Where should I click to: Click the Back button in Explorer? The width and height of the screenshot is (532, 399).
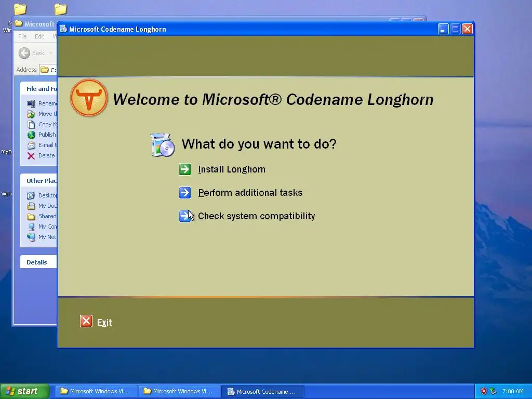point(32,53)
